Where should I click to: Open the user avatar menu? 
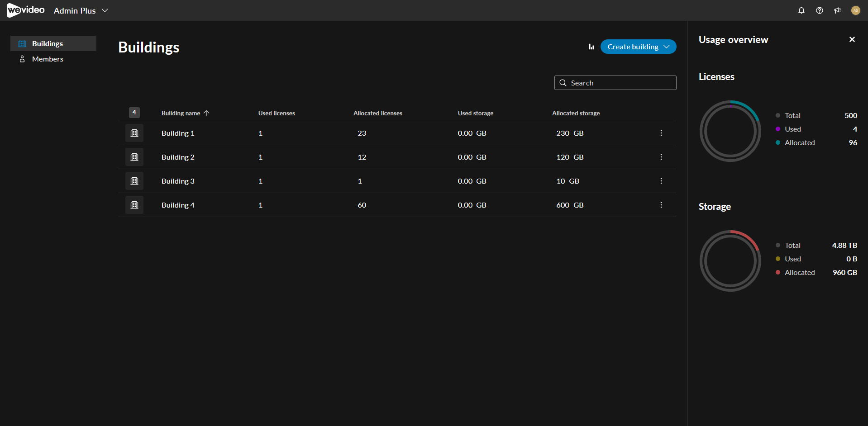point(855,10)
